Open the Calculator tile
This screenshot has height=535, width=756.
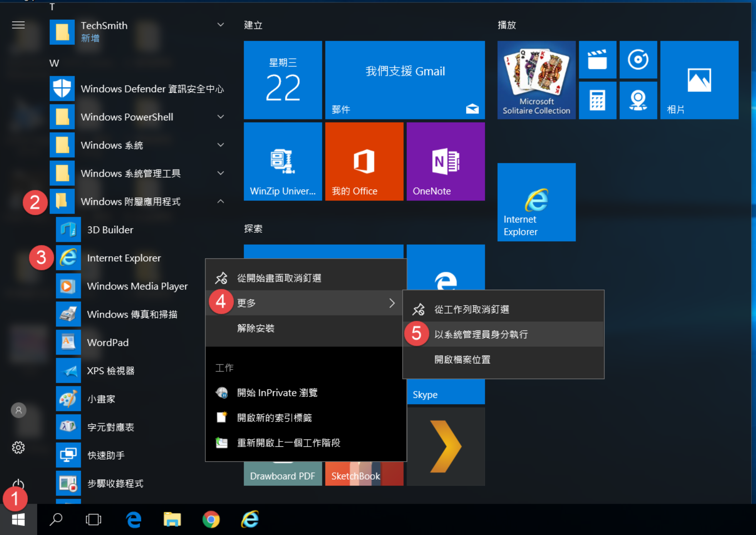(x=597, y=100)
